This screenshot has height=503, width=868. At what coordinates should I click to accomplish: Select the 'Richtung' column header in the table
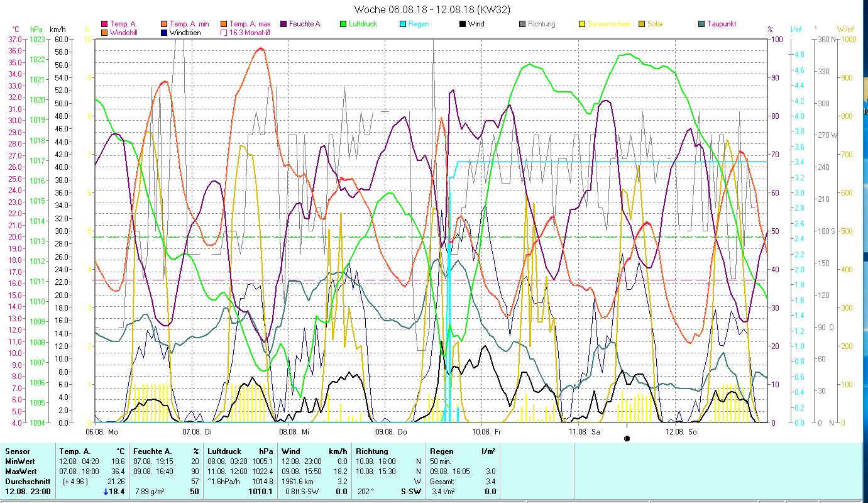tap(372, 451)
